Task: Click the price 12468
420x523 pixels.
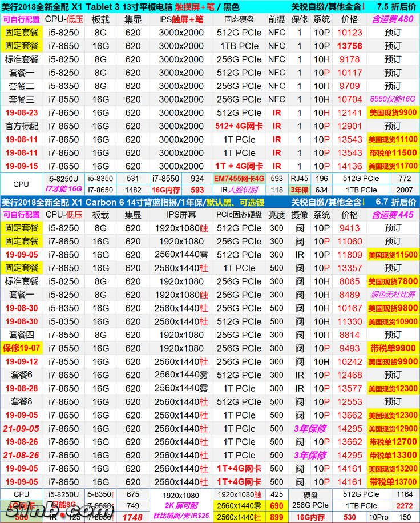Action: [349, 375]
